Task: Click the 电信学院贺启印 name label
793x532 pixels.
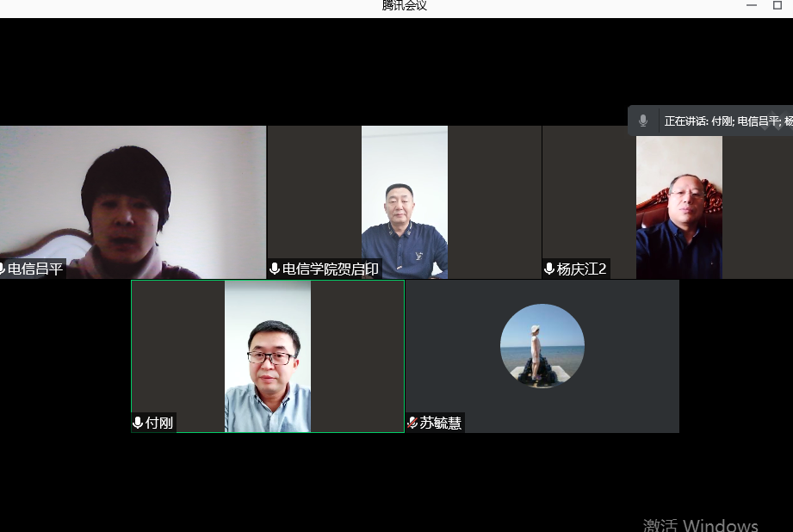Action: (x=331, y=269)
